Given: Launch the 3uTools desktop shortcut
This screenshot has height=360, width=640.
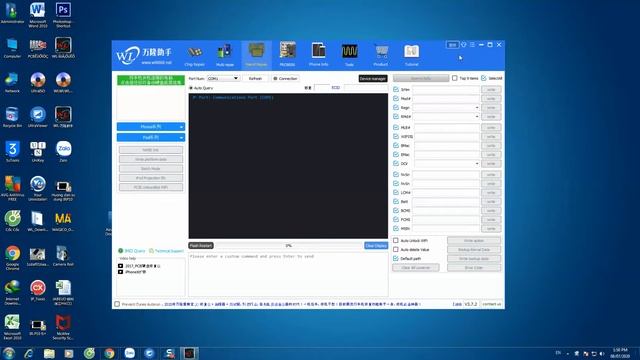Looking at the screenshot, I should 12,151.
